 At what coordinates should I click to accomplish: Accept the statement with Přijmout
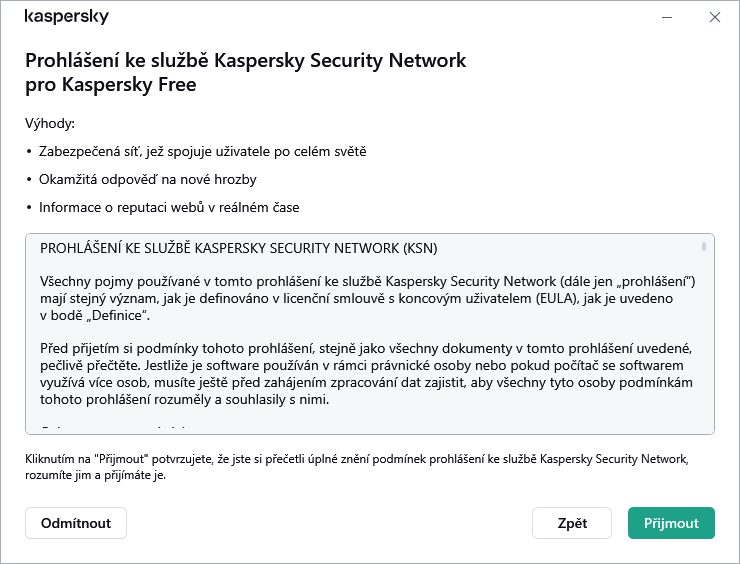(x=671, y=523)
